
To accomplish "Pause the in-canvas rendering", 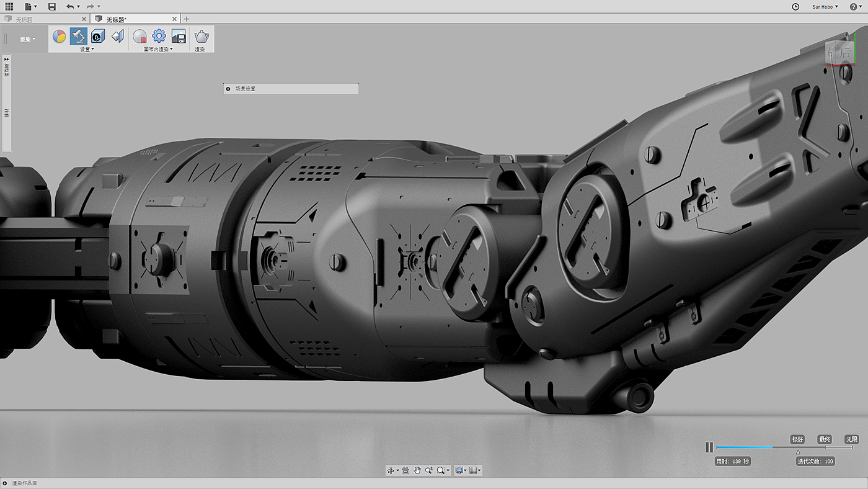I will tap(709, 447).
